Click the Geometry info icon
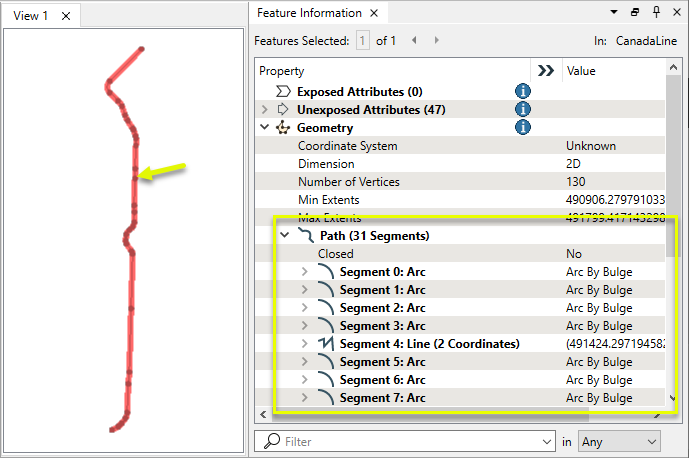This screenshot has width=689, height=458. [x=522, y=128]
